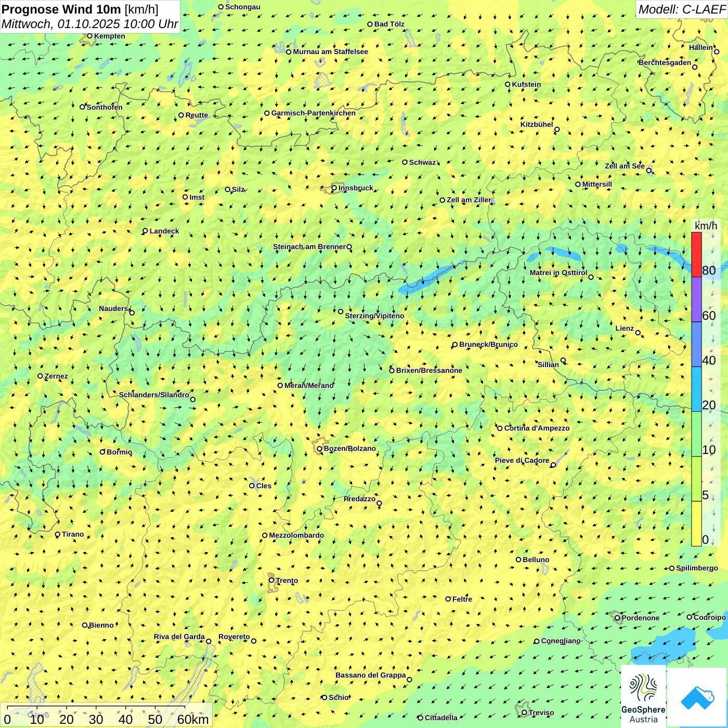Image resolution: width=728 pixels, height=728 pixels.
Task: Click the Matrei in Osttirol label
Action: tap(558, 272)
